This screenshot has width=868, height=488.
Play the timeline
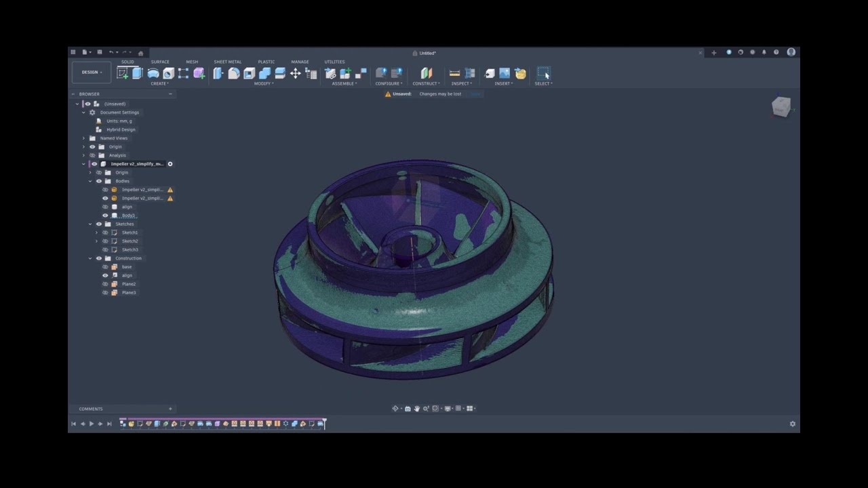point(92,424)
